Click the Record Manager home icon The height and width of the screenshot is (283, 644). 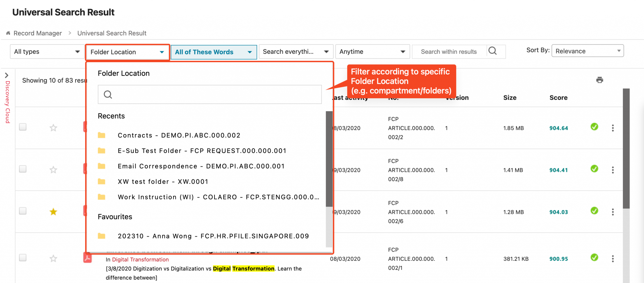(8, 33)
